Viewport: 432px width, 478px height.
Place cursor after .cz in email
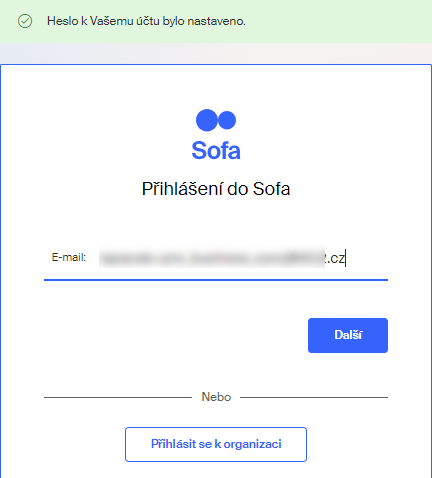click(346, 258)
